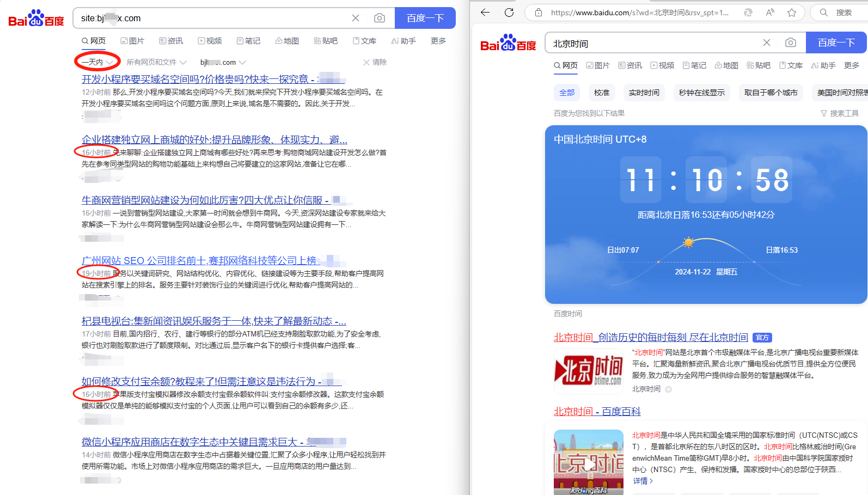Open 视频 tab in right window
This screenshot has height=495, width=868.
[x=662, y=65]
